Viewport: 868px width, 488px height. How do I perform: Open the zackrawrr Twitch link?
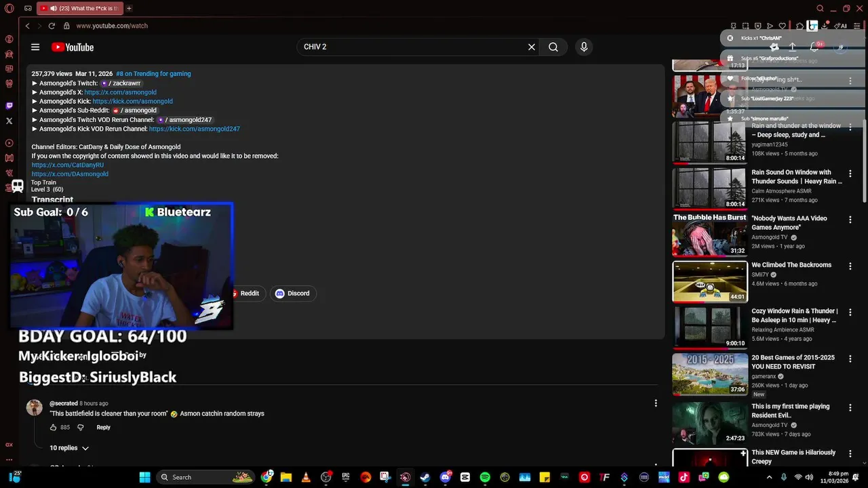[121, 83]
